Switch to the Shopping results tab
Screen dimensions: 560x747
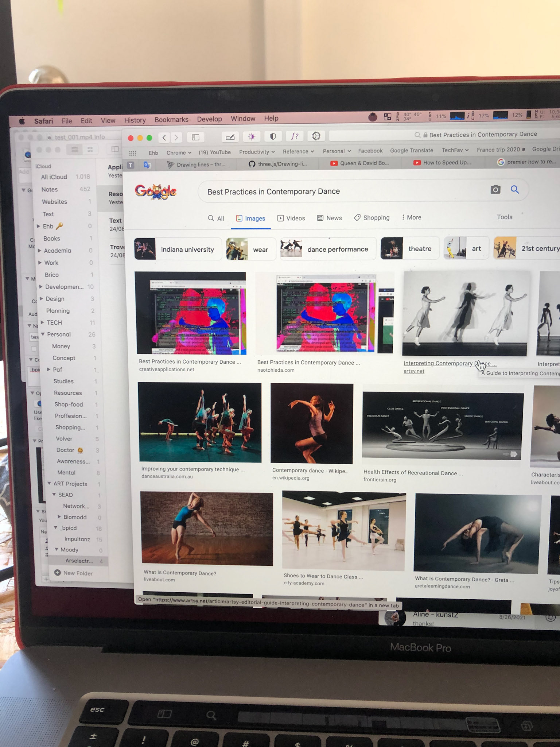(372, 218)
